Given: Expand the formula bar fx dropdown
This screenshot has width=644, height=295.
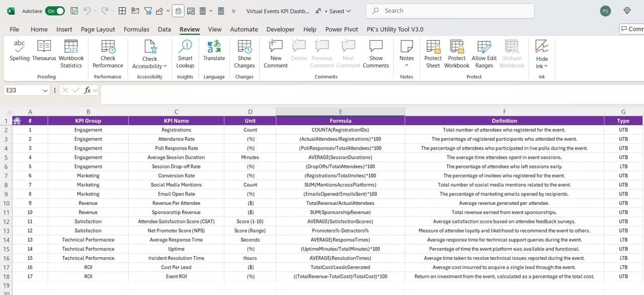Looking at the screenshot, I should pyautogui.click(x=95, y=90).
